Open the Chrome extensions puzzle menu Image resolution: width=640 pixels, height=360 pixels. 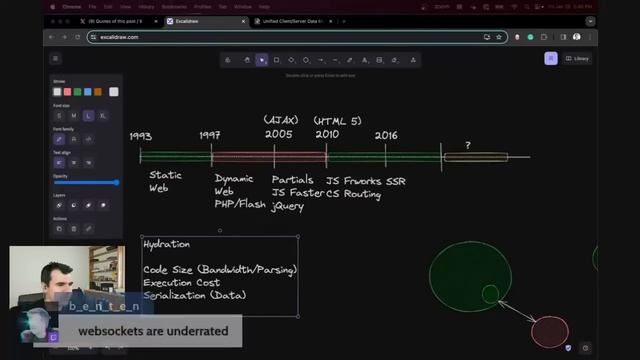coord(544,37)
